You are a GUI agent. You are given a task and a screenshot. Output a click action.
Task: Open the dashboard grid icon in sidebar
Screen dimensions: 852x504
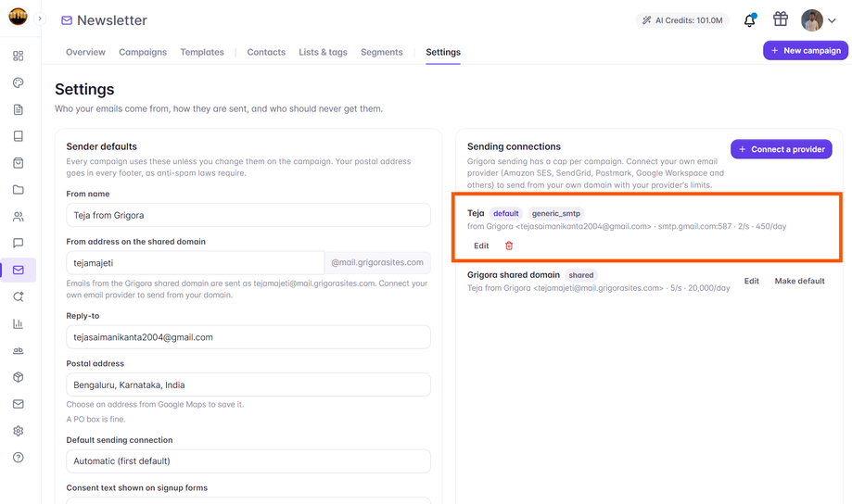pyautogui.click(x=18, y=56)
